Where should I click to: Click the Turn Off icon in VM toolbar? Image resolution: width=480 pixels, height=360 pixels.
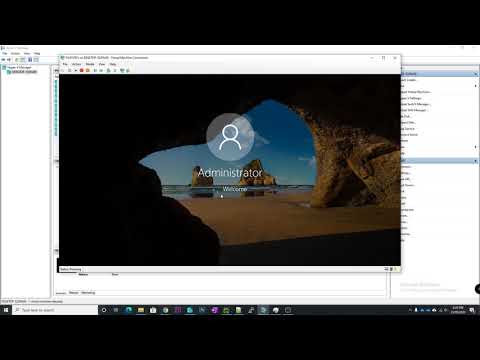coord(76,70)
